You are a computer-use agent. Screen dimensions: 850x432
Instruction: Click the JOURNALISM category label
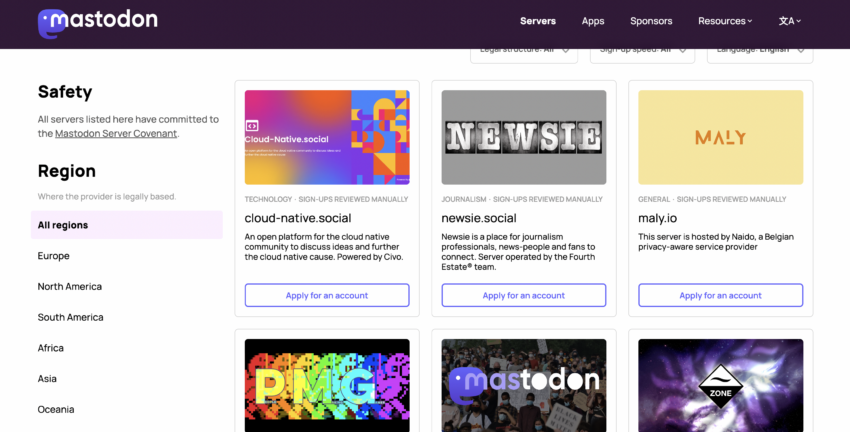click(464, 199)
